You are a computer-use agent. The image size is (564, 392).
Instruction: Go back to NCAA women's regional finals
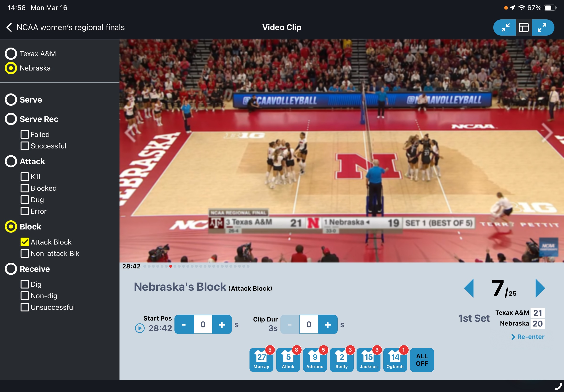[9, 27]
